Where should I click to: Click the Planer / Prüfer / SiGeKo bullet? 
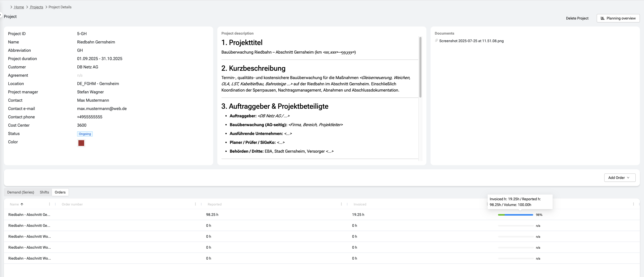coord(257,142)
